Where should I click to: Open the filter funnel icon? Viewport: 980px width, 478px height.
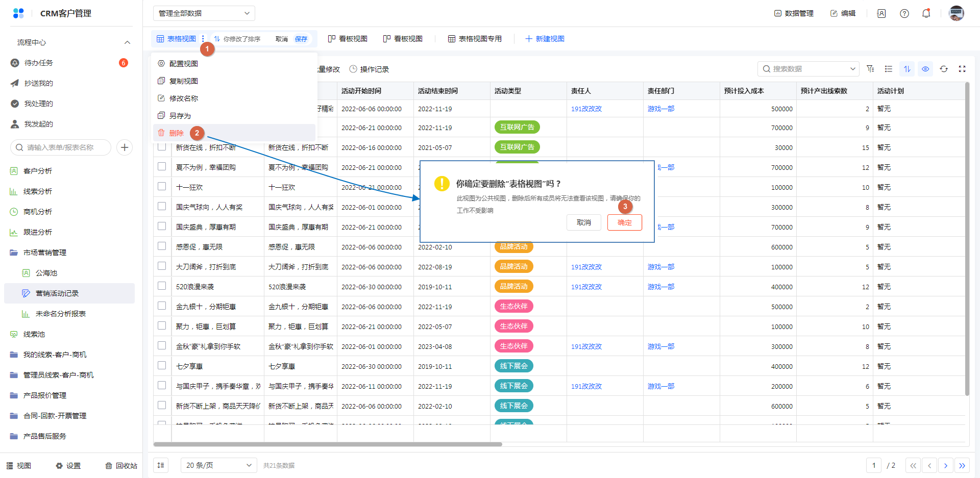(x=870, y=69)
